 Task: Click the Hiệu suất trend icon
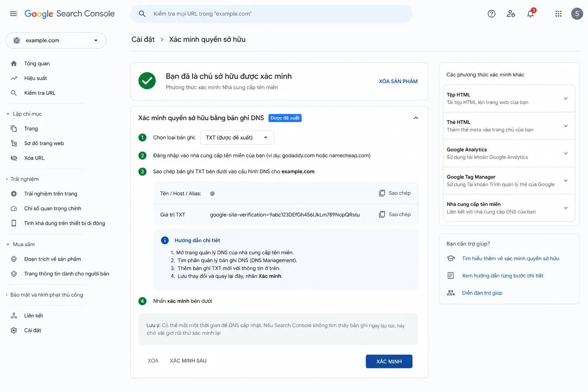click(14, 78)
